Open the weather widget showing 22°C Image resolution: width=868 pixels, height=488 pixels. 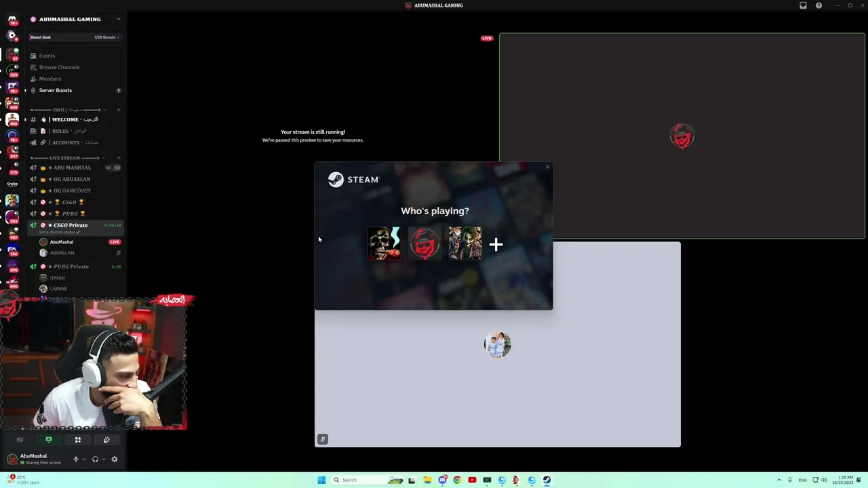23,479
